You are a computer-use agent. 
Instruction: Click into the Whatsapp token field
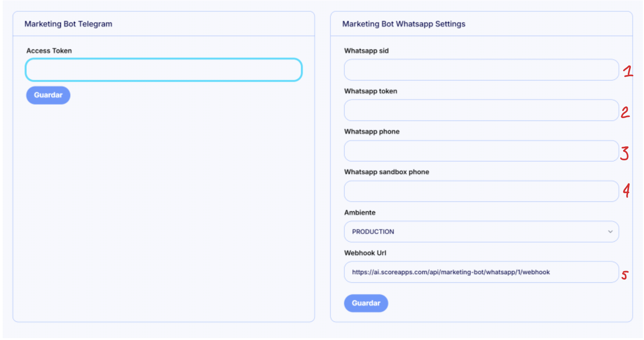tap(481, 110)
